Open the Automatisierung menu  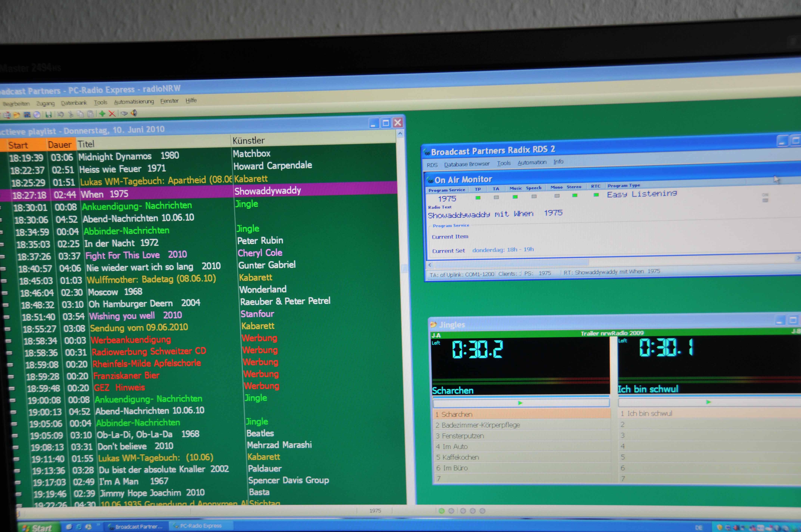[134, 101]
